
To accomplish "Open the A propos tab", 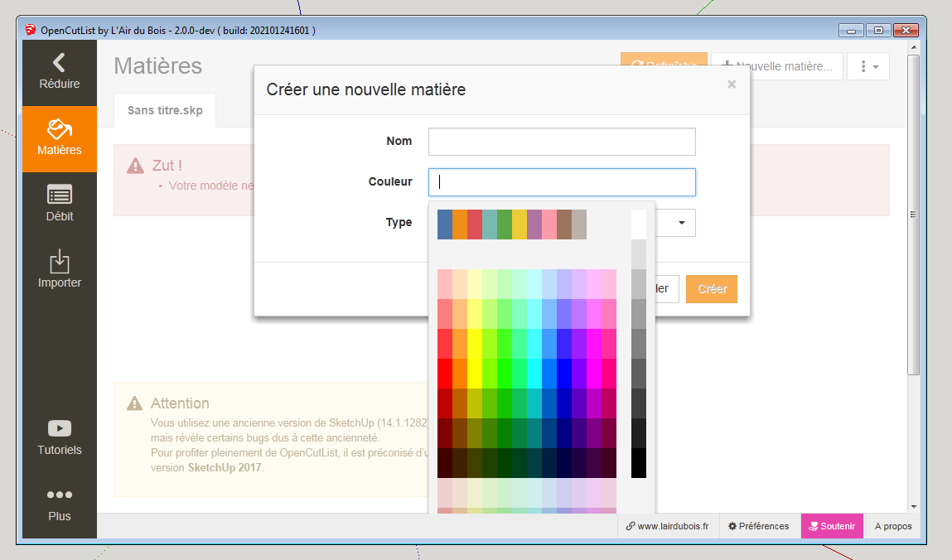I will pyautogui.click(x=893, y=526).
